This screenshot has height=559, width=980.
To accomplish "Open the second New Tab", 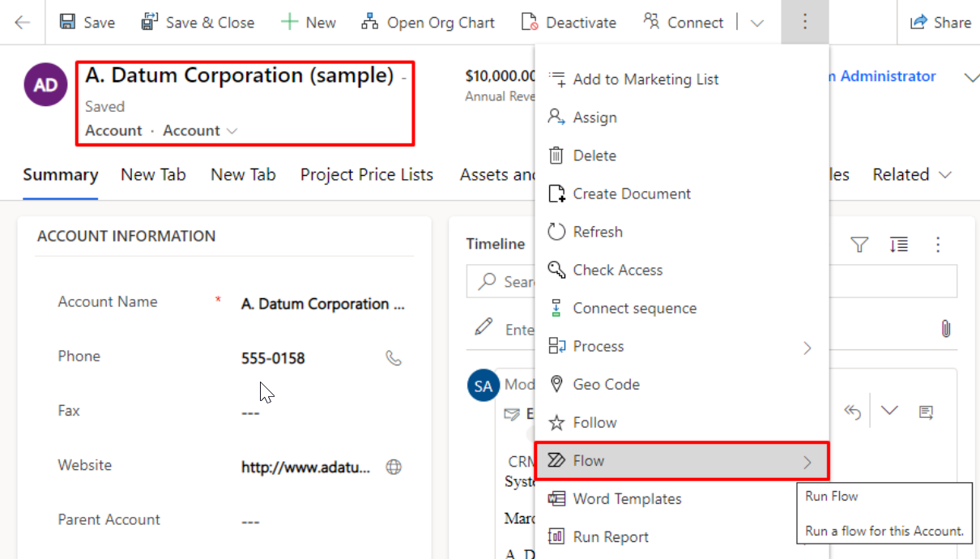I will [243, 174].
